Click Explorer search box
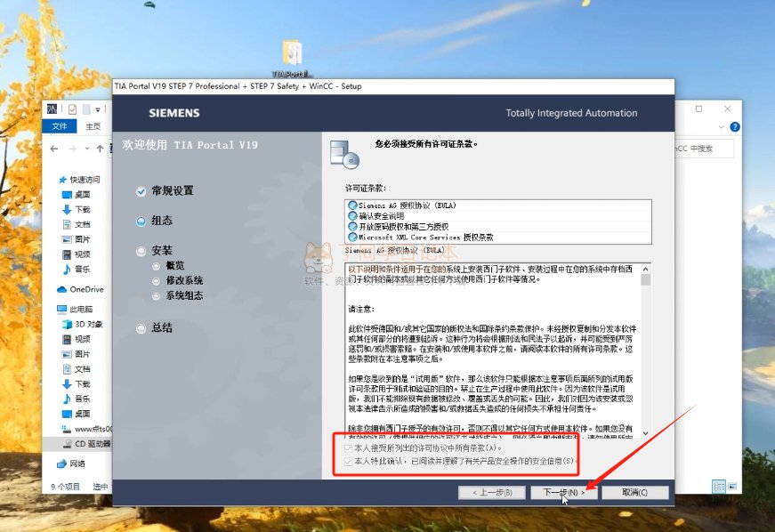The height and width of the screenshot is (532, 775). point(704,149)
